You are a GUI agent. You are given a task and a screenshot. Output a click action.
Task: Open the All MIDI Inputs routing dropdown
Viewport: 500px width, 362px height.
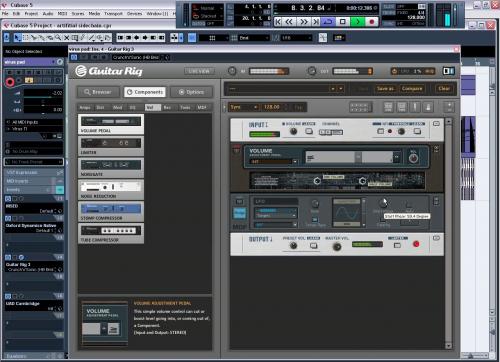pos(34,122)
